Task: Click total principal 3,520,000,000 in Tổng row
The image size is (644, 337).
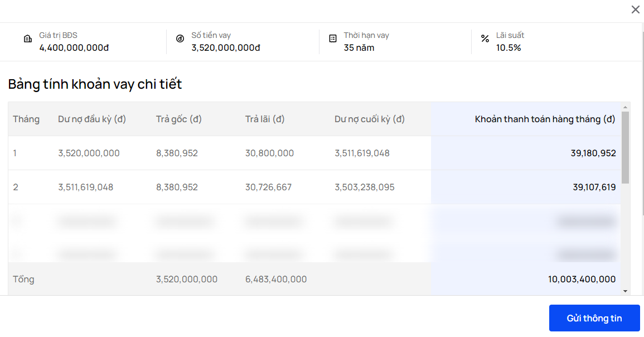Action: (186, 280)
